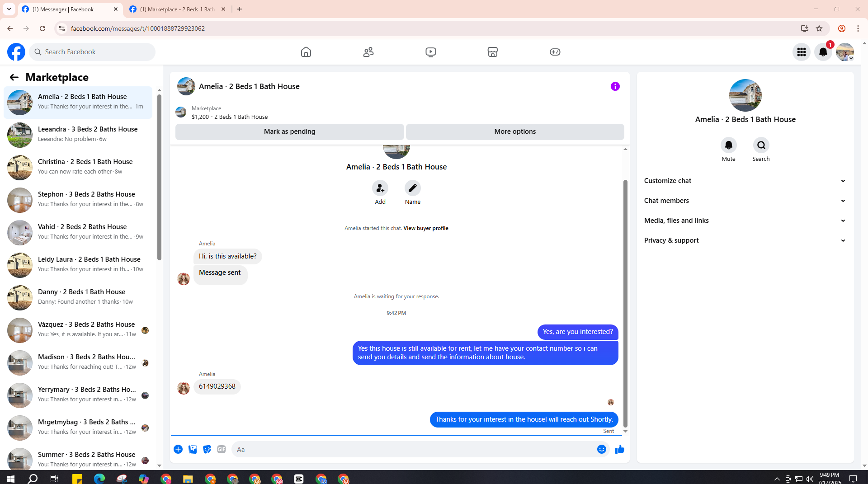Click the Facebook logo
This screenshot has width=868, height=484.
(x=16, y=52)
